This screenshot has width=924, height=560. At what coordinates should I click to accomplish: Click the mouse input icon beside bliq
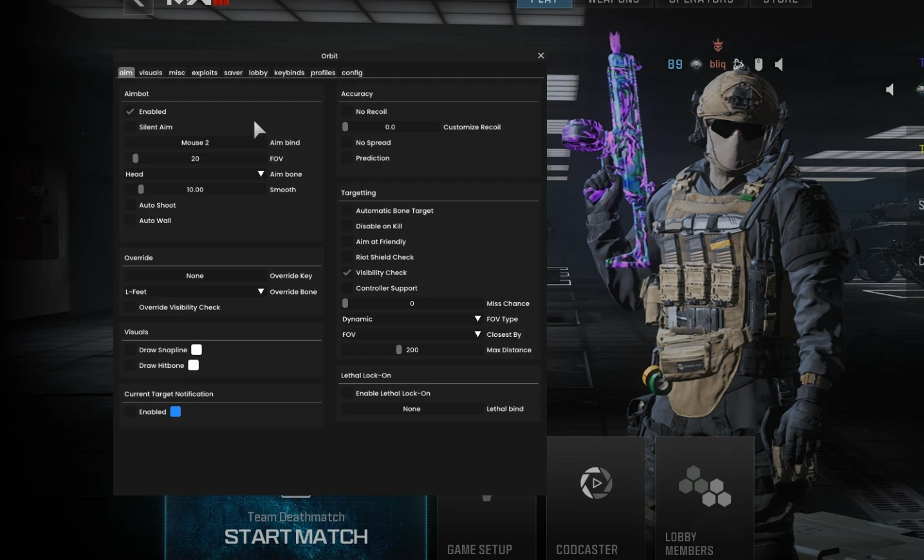(759, 64)
